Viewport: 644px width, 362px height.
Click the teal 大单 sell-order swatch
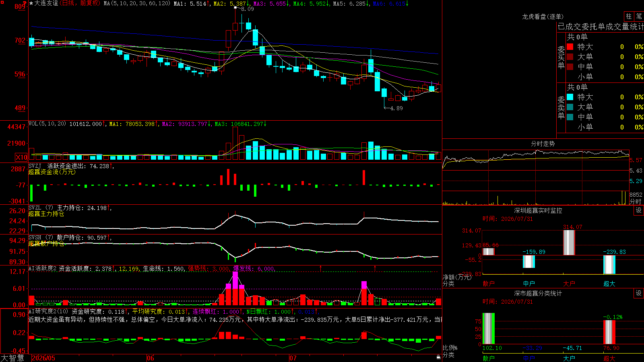tap(570, 107)
